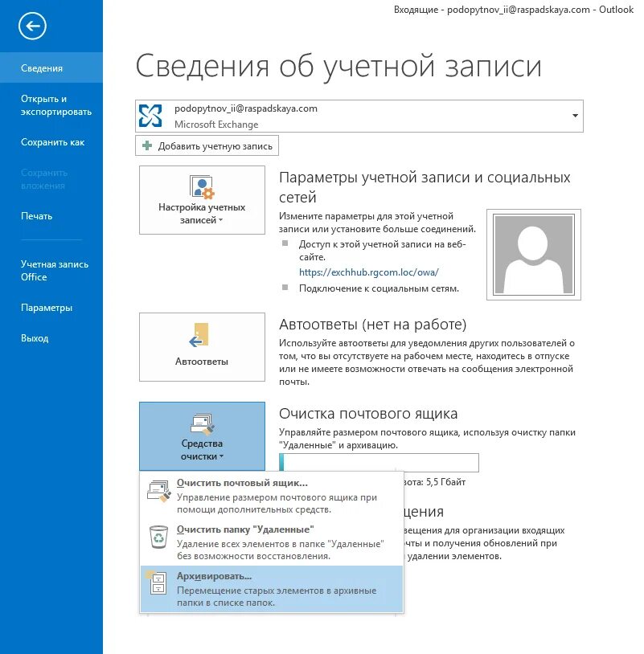This screenshot has height=654, width=644.
Task: Click the Сведения об учетной записи heading
Action: 338,67
